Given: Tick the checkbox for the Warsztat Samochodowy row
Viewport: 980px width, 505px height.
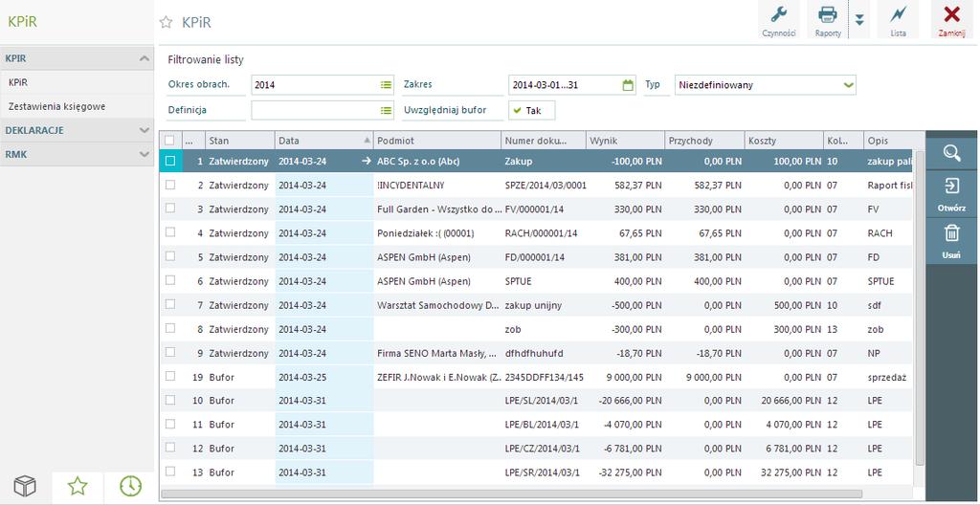Looking at the screenshot, I should (170, 304).
